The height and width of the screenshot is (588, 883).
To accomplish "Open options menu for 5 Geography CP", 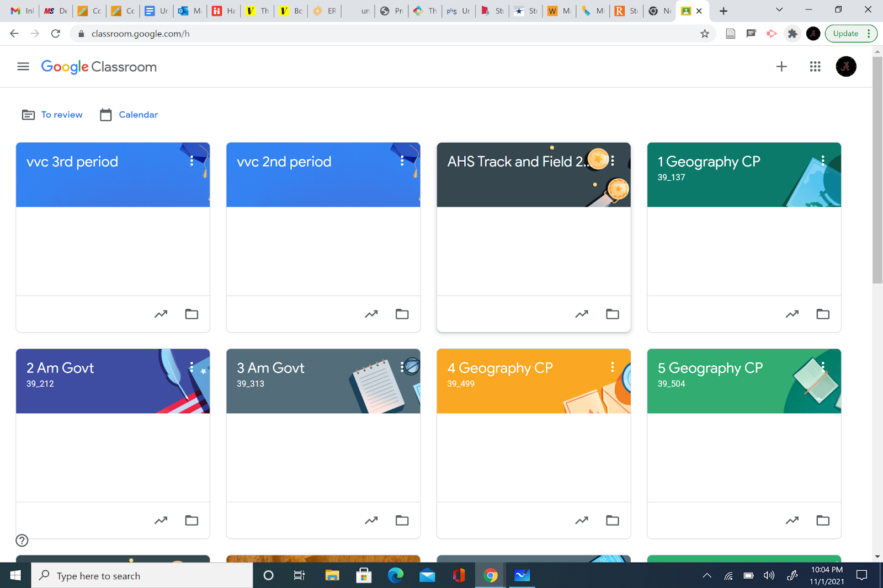I will [823, 367].
